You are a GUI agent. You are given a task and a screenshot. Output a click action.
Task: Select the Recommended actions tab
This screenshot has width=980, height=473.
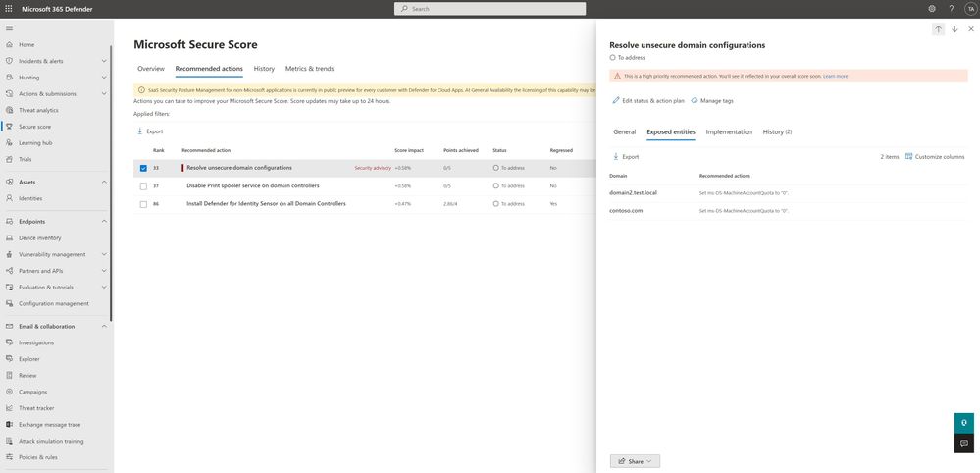209,69
